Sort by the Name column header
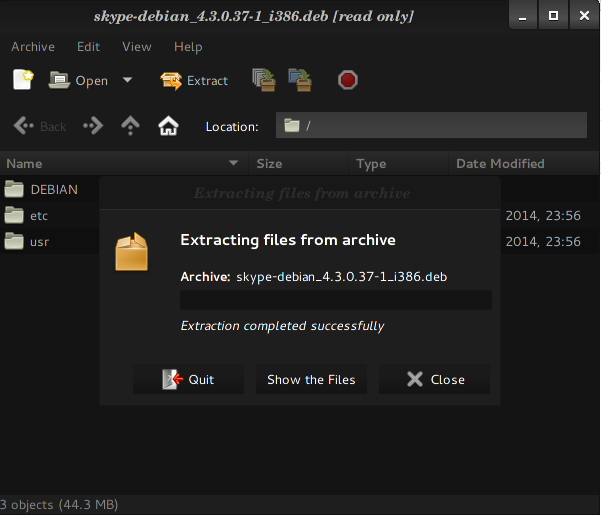The image size is (601, 518). (x=123, y=164)
